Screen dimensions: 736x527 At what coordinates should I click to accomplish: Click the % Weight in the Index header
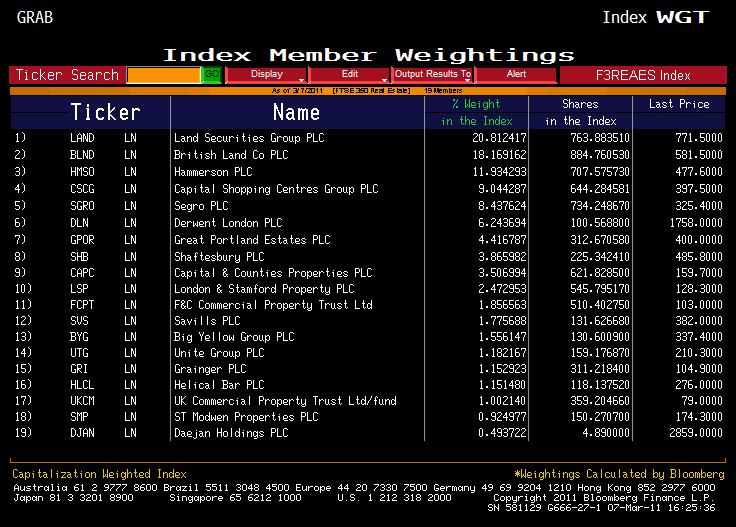(476, 113)
